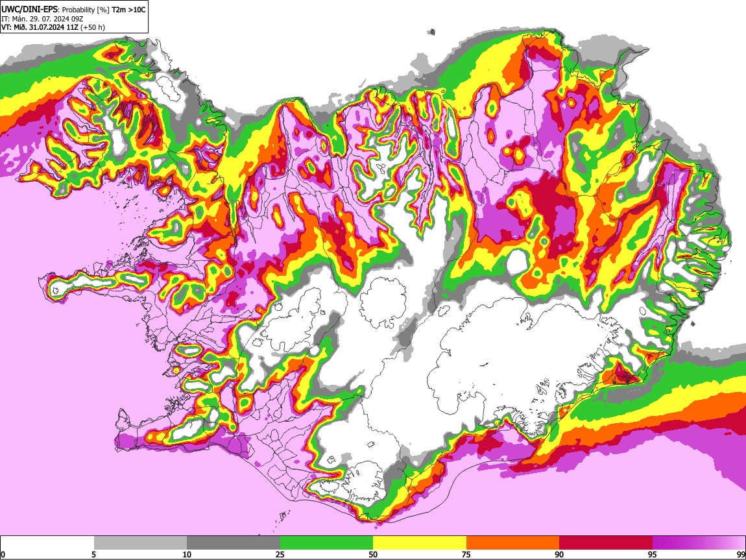Image resolution: width=746 pixels, height=560 pixels.
Task: Click the light gray 5–10% legend swatch
Action: (140, 543)
